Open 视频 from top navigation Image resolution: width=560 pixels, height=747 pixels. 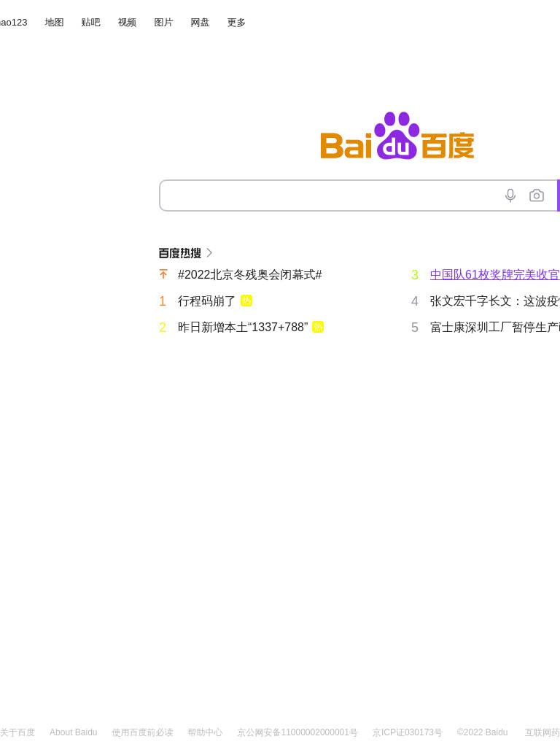(x=127, y=23)
